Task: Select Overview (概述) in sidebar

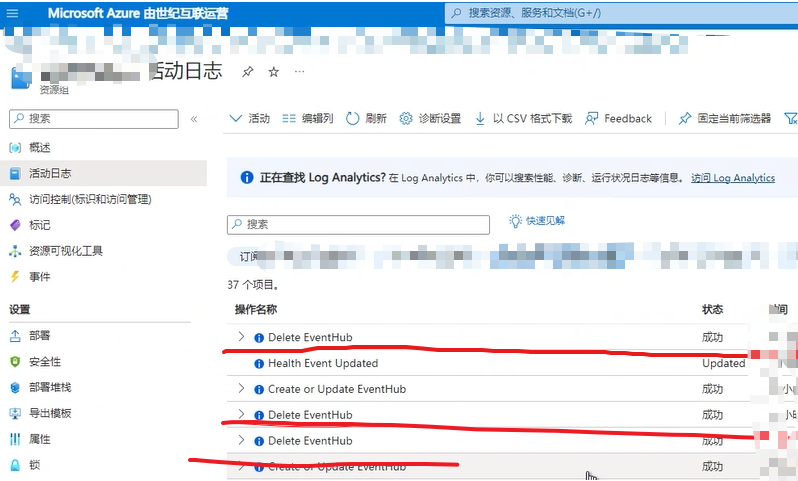Action: pyautogui.click(x=39, y=147)
